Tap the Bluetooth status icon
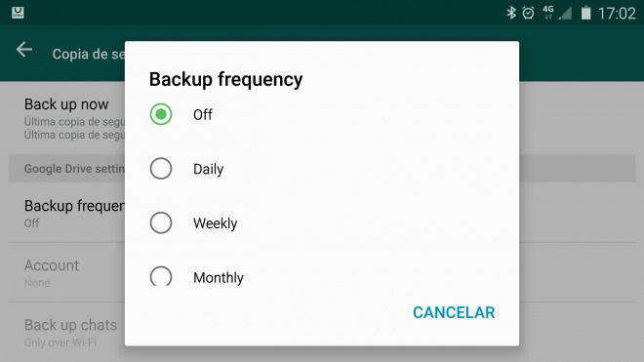The height and width of the screenshot is (362, 644). click(511, 13)
